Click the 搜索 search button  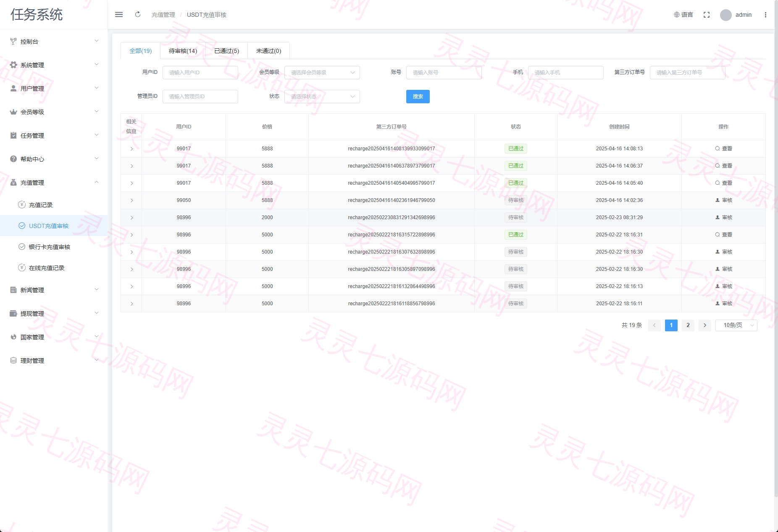tap(418, 97)
